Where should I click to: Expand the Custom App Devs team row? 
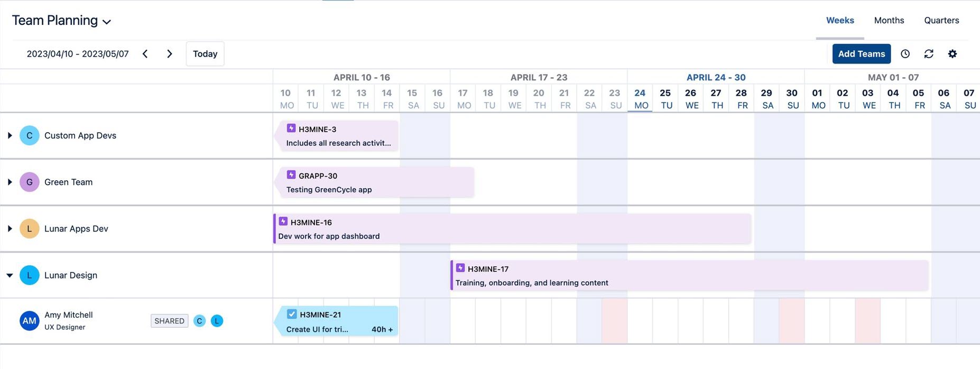[10, 135]
